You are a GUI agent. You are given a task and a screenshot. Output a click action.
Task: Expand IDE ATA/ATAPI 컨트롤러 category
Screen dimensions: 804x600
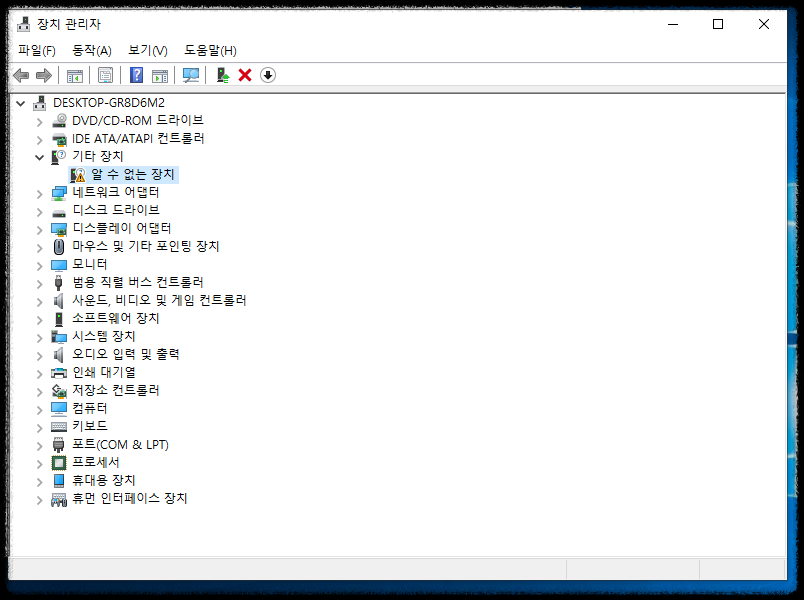[39, 139]
